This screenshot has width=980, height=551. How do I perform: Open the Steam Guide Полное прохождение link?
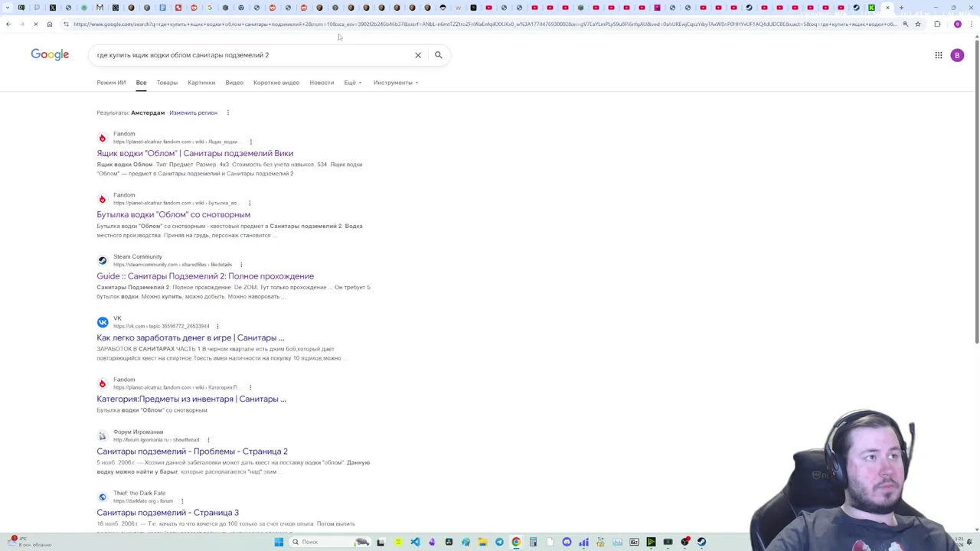[x=205, y=276]
